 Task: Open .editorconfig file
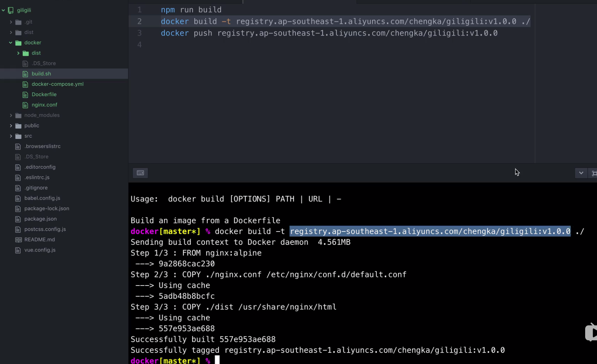tap(40, 167)
